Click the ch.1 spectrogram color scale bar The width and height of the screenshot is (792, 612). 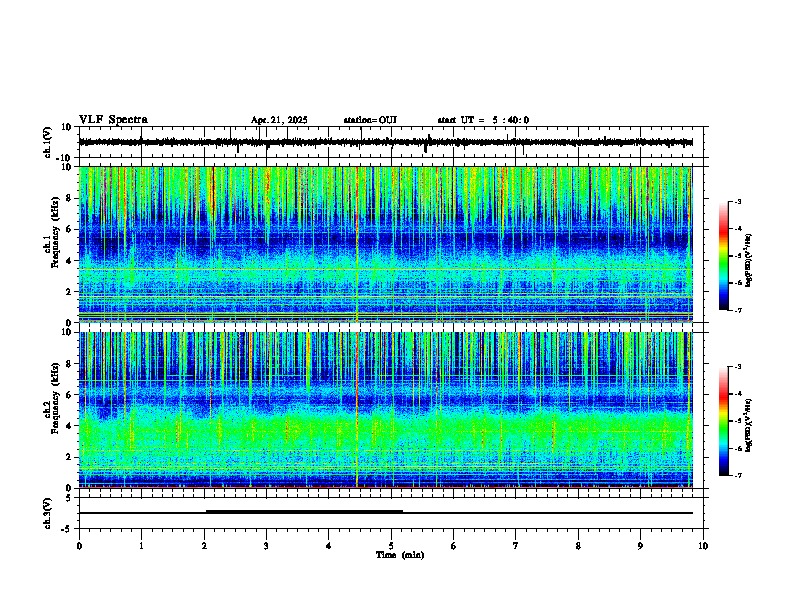tap(723, 256)
